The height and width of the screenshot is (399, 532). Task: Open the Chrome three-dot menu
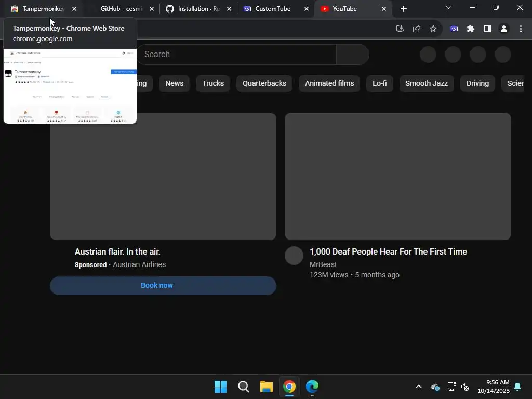click(521, 29)
